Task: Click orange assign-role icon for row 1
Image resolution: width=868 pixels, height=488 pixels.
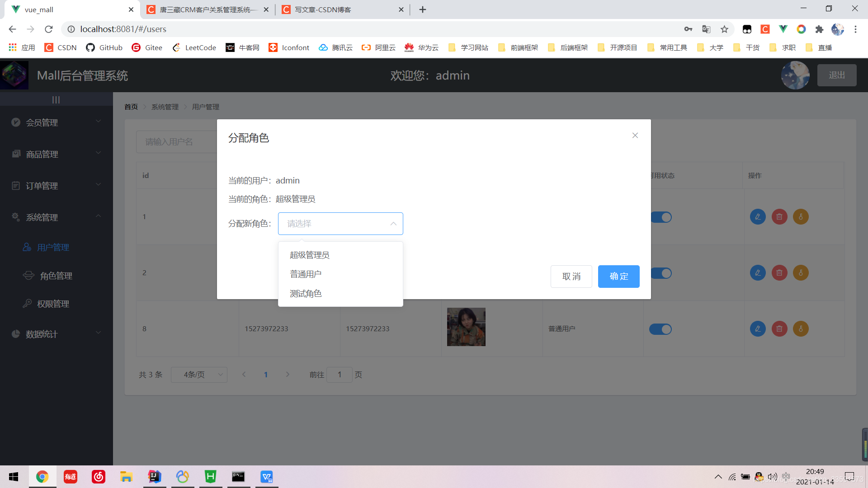Action: pyautogui.click(x=801, y=217)
